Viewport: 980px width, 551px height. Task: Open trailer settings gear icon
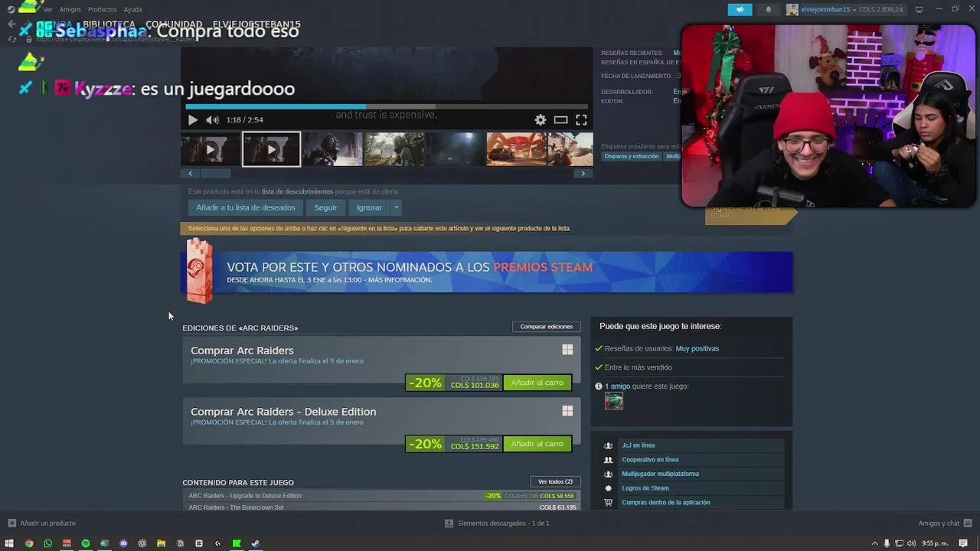click(x=541, y=119)
